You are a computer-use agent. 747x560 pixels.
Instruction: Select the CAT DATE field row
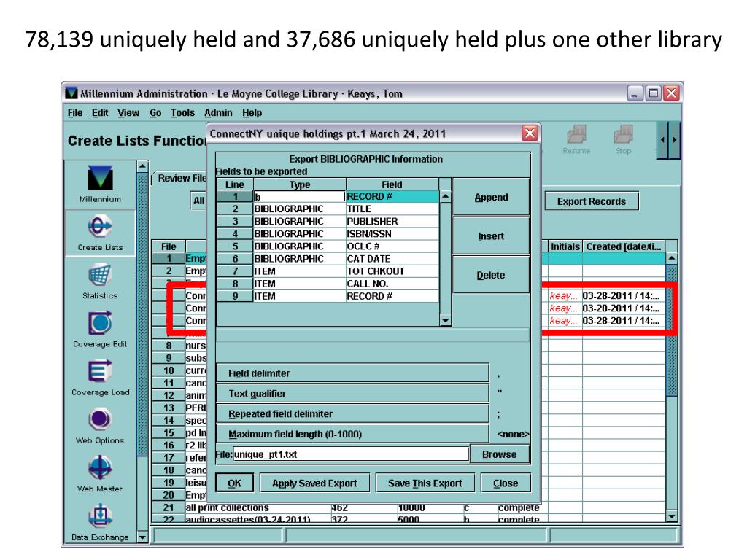pos(328,259)
